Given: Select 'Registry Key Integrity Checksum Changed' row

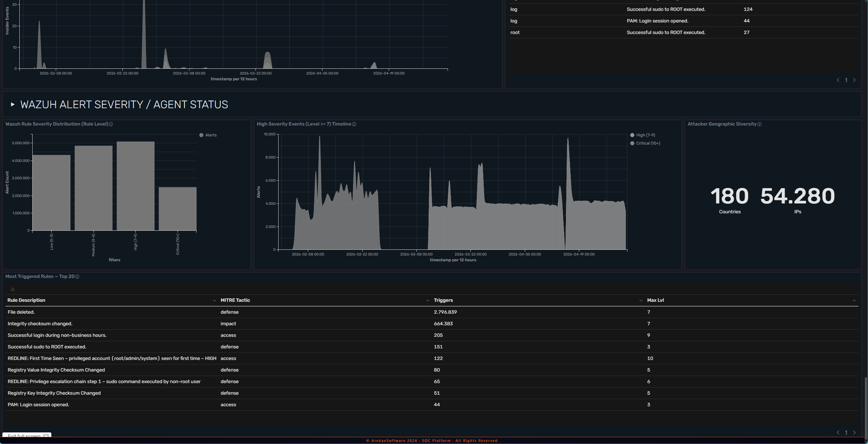Looking at the screenshot, I should [x=432, y=393].
